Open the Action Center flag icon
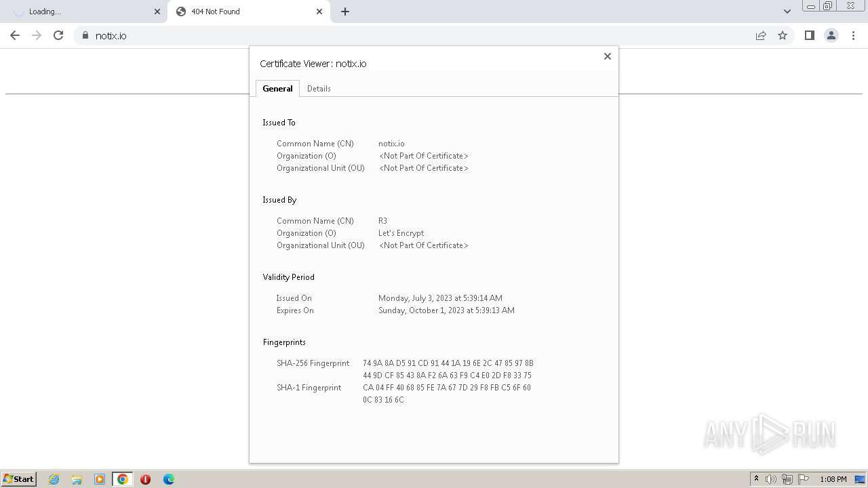868x488 pixels. tap(804, 479)
